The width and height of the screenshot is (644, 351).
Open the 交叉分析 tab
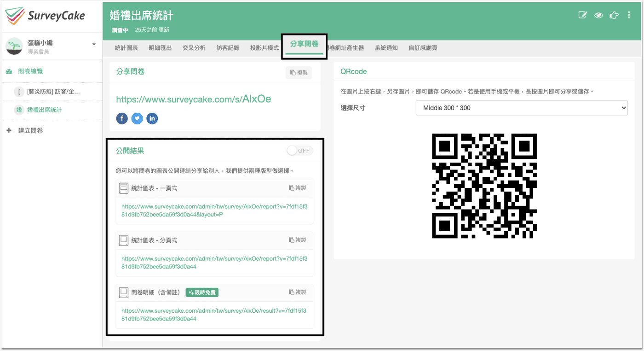click(x=194, y=48)
